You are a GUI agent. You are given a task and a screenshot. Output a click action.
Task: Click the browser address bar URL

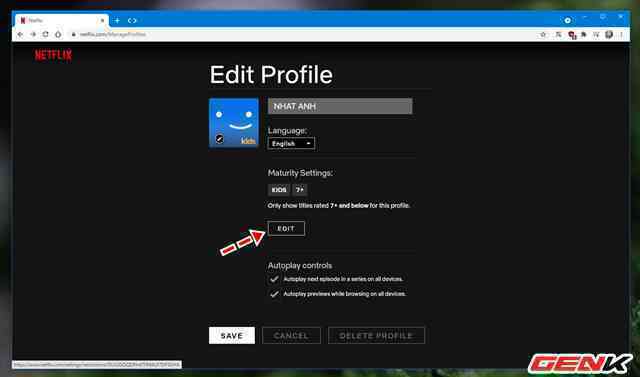pyautogui.click(x=113, y=35)
